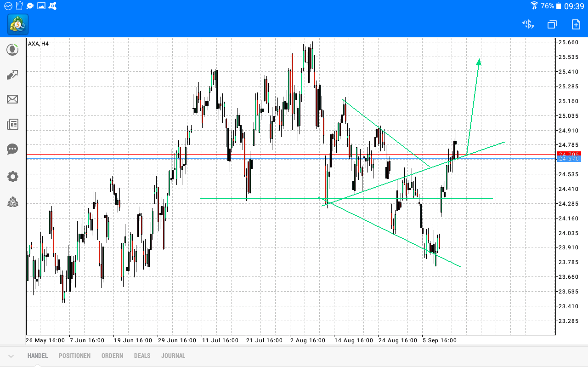The image size is (588, 368).
Task: Open the DEALS tab
Action: coord(142,355)
